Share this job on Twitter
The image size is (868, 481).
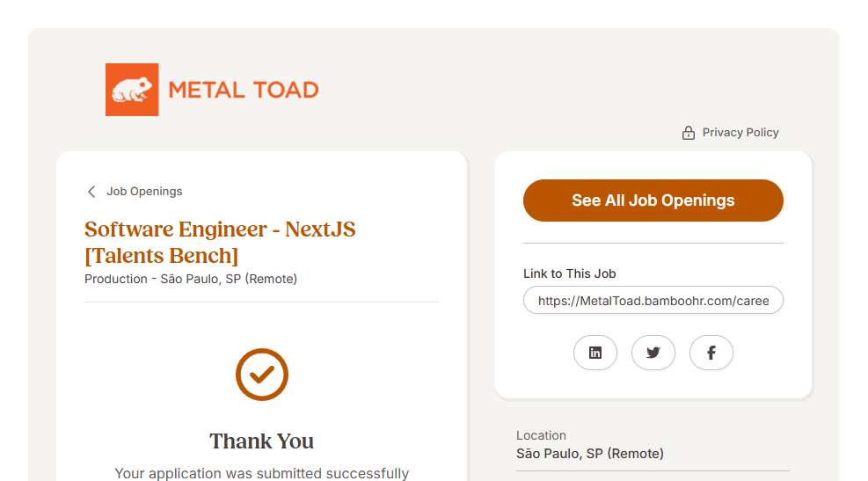click(x=653, y=353)
